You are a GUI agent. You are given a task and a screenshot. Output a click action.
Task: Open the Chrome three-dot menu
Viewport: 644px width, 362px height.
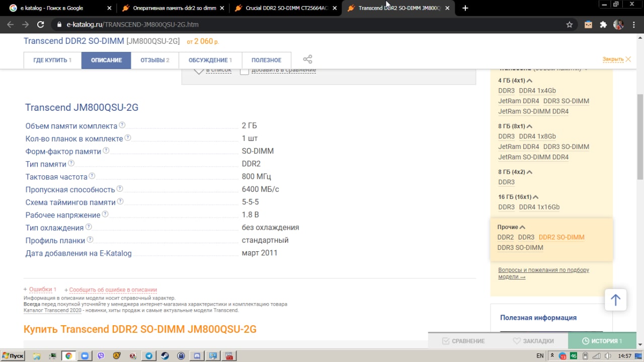pos(634,24)
